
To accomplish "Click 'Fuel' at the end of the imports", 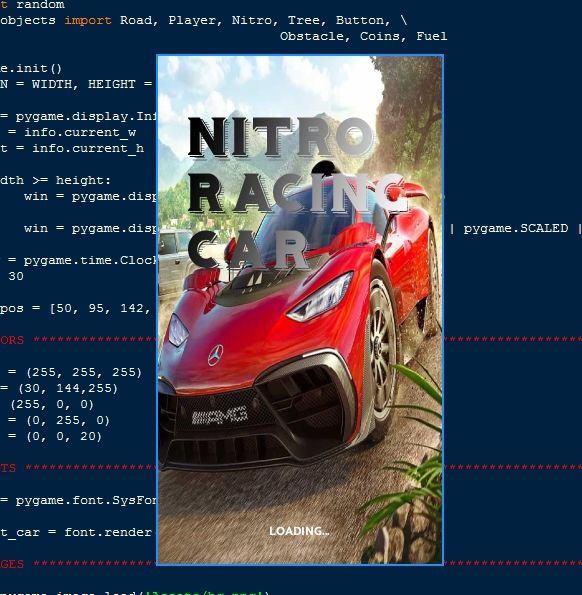I will [432, 36].
